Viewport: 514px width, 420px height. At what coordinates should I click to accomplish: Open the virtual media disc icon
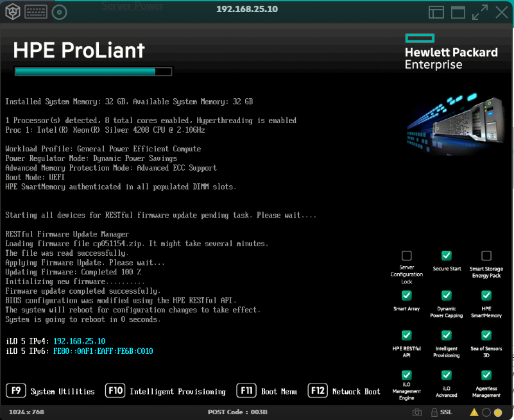click(59, 13)
